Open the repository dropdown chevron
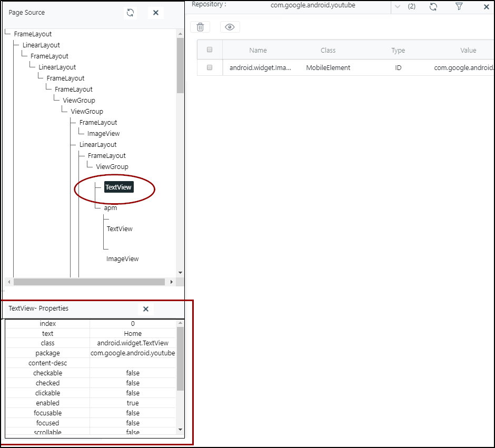The height and width of the screenshot is (448, 495). pyautogui.click(x=397, y=6)
